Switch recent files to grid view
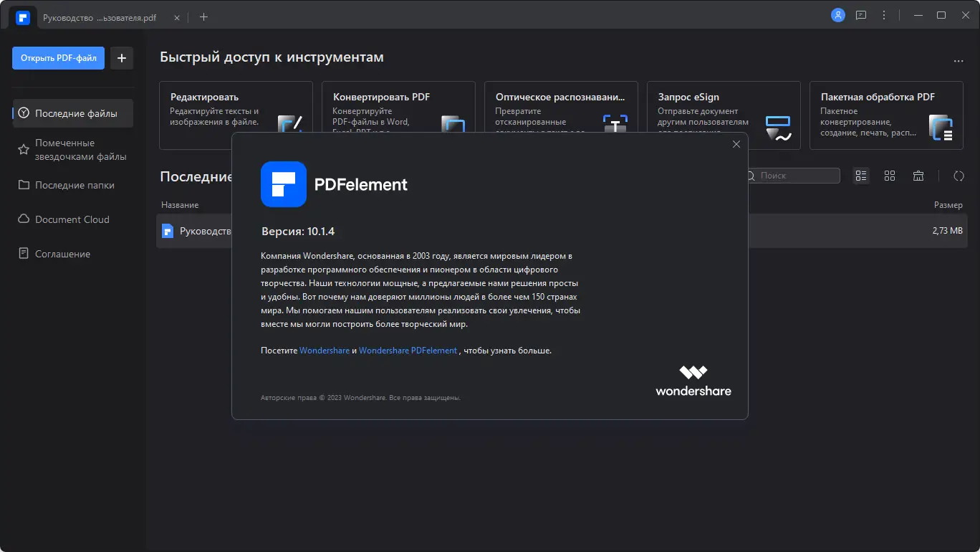The width and height of the screenshot is (980, 552). tap(890, 176)
